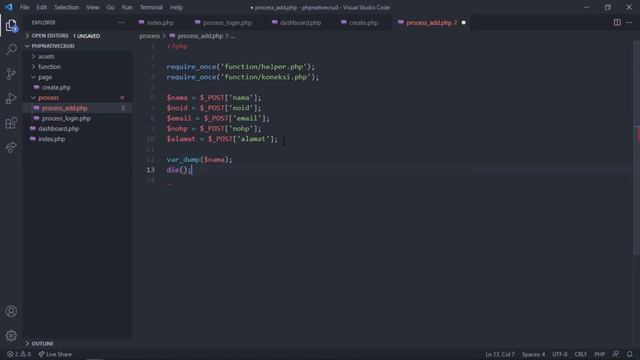Open the Selection menu
The height and width of the screenshot is (360, 640).
tap(67, 7)
